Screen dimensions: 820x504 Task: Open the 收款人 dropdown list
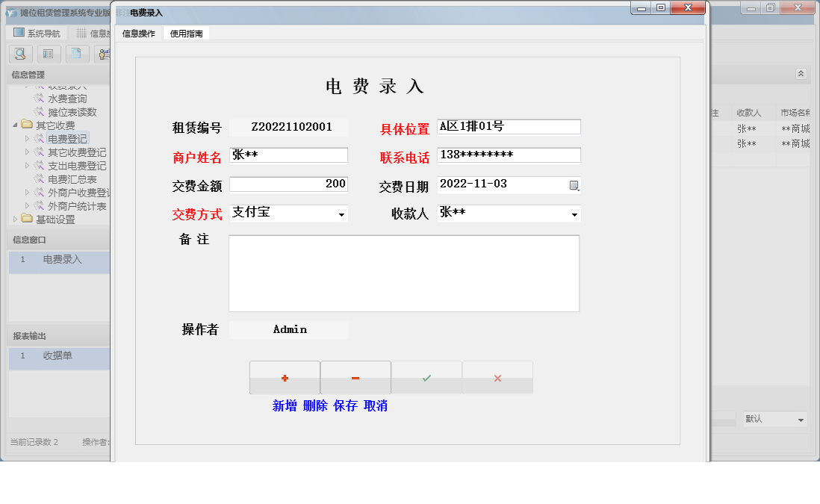574,214
